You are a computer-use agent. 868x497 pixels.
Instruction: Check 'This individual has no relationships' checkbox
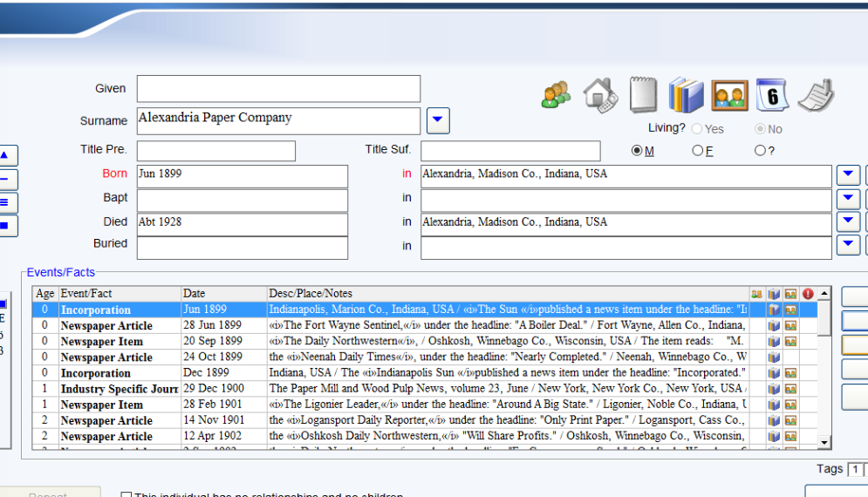click(126, 494)
